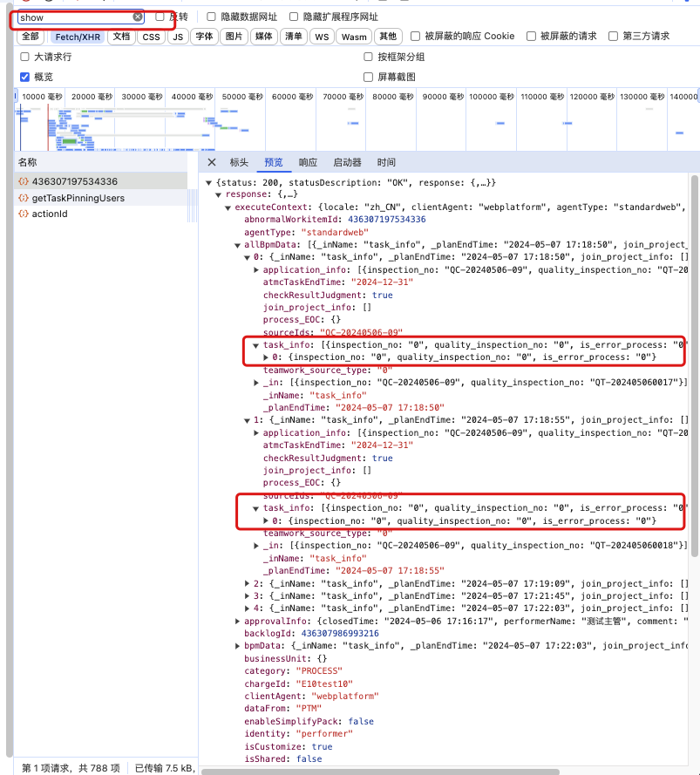The height and width of the screenshot is (775, 700).
Task: Switch to the 响应 tab
Action: click(308, 162)
